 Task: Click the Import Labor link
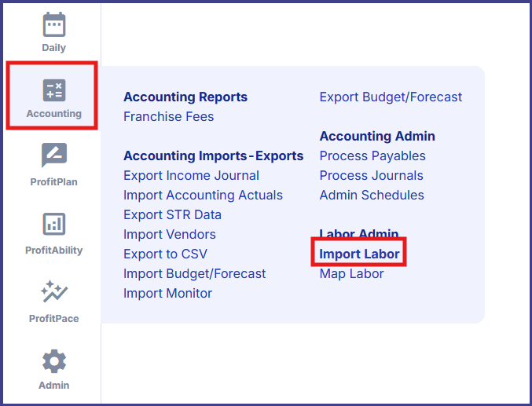click(x=359, y=254)
